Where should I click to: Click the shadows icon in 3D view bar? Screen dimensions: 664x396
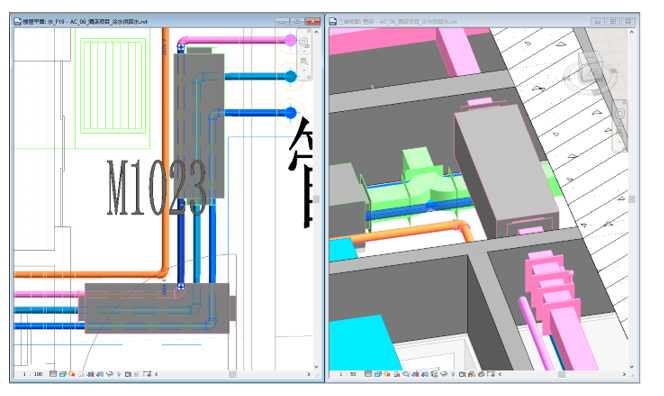click(x=397, y=374)
